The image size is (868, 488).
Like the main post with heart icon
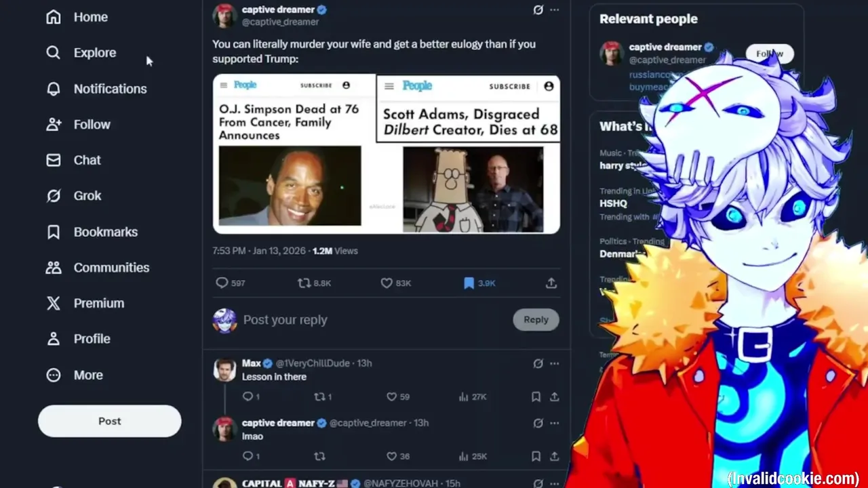tap(387, 283)
